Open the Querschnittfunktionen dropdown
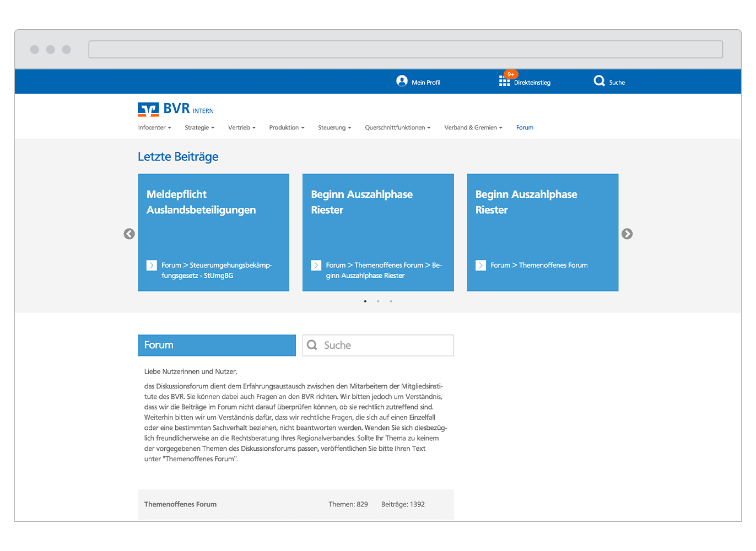Image resolution: width=756 pixels, height=551 pixels. (397, 128)
